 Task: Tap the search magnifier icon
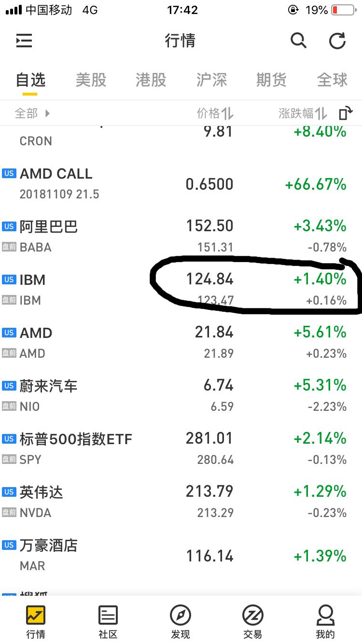[x=298, y=41]
